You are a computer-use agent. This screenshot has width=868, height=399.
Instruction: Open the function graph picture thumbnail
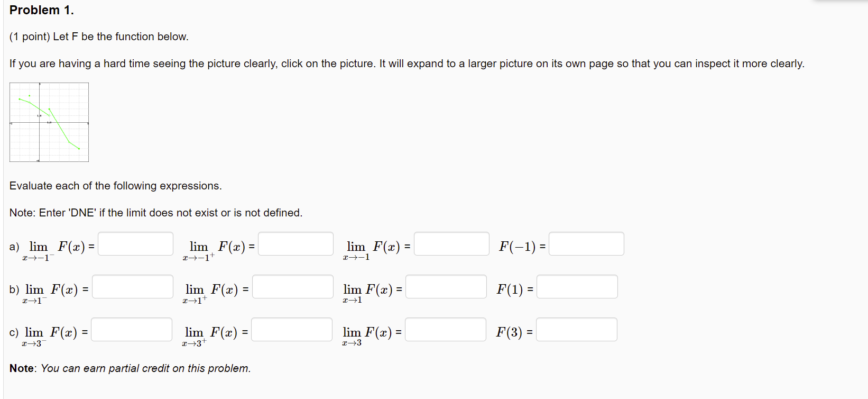(49, 122)
